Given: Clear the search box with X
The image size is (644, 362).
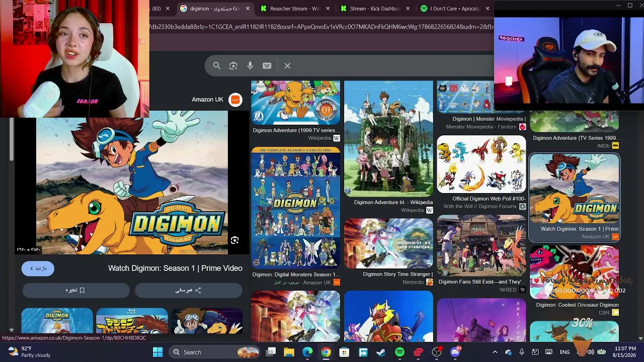Looking at the screenshot, I should tap(287, 65).
